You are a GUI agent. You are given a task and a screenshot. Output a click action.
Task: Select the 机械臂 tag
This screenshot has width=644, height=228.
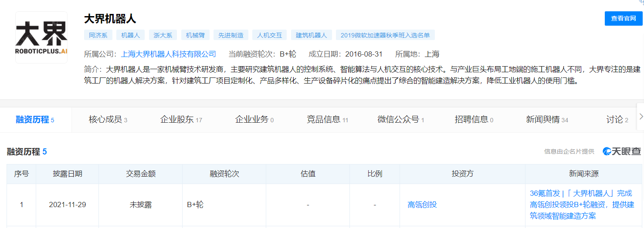[x=195, y=35]
